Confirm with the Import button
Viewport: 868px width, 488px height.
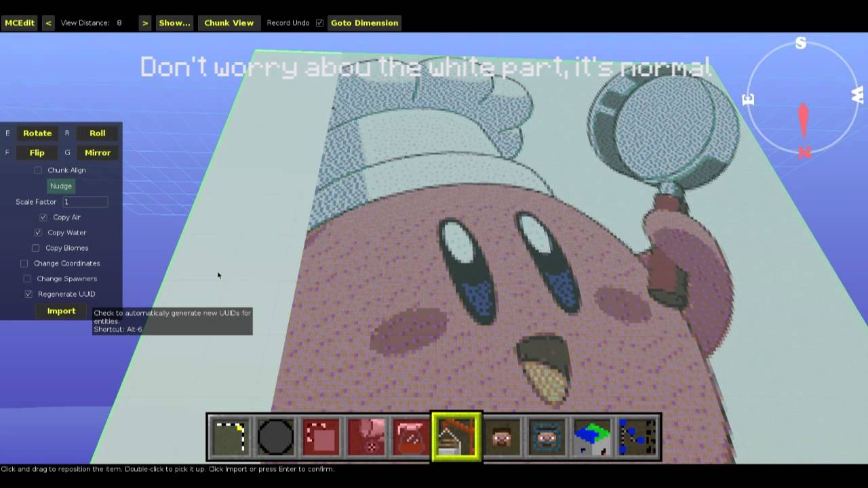coord(61,311)
